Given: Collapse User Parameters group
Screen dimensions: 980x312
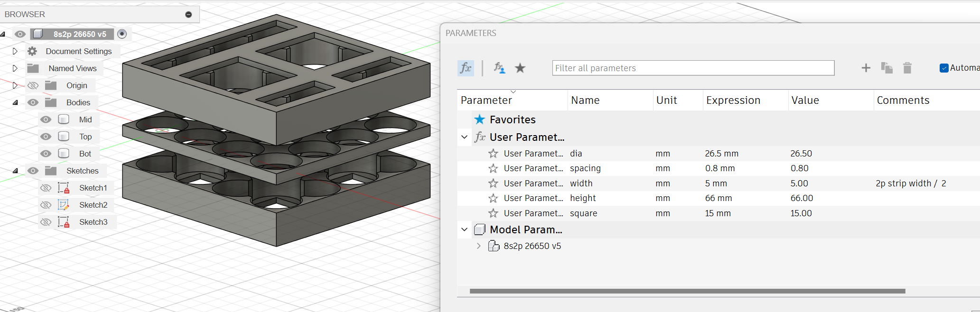Looking at the screenshot, I should click(x=464, y=137).
